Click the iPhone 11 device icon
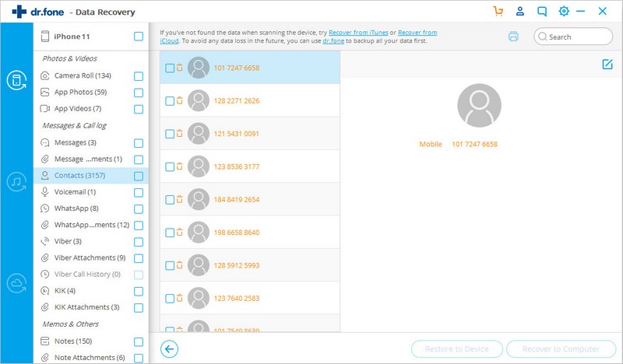The image size is (623, 364). coord(45,37)
